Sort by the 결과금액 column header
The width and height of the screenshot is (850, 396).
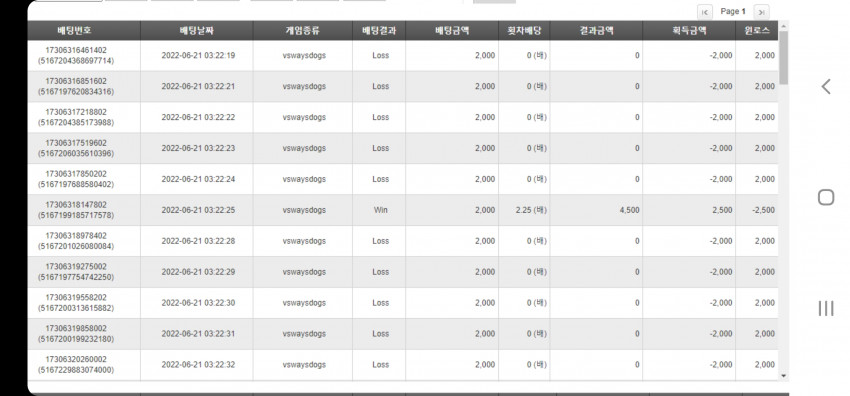point(596,31)
